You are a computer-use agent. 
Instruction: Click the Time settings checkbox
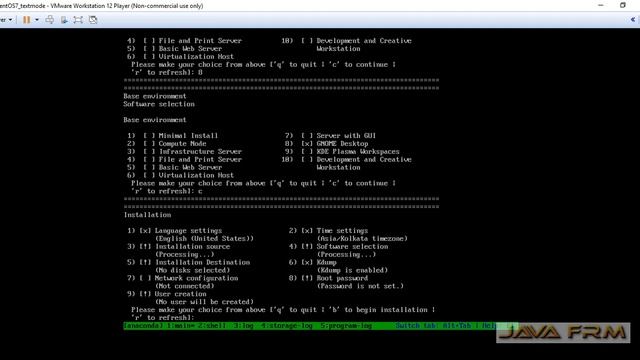tap(307, 231)
